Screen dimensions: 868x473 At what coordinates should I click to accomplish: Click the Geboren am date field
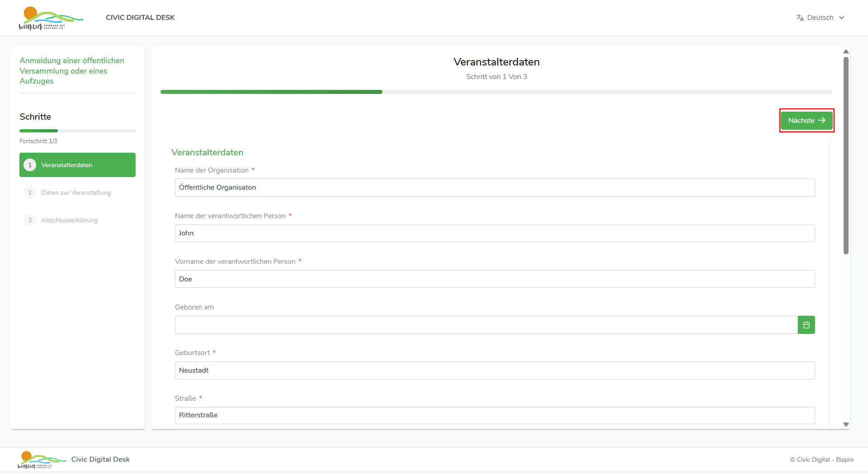[x=486, y=325]
